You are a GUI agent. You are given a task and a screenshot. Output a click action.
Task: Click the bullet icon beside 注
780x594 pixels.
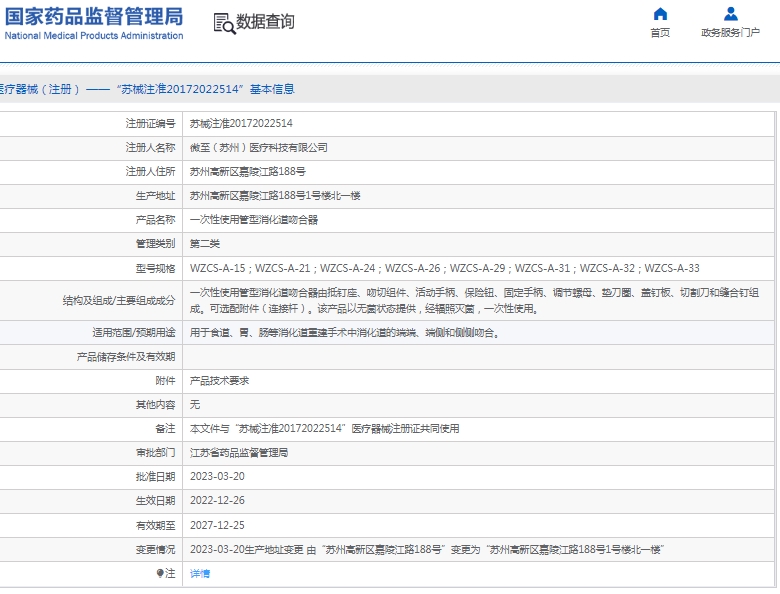[160, 574]
